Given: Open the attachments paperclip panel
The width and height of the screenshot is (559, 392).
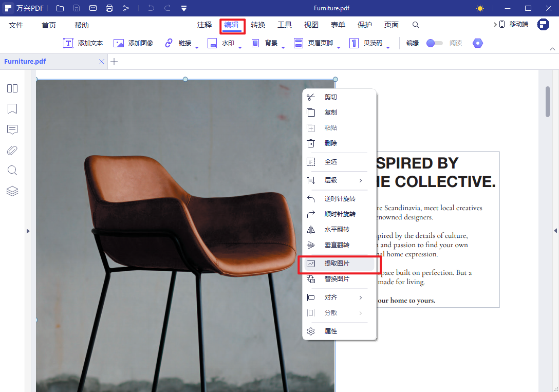Looking at the screenshot, I should [x=12, y=150].
